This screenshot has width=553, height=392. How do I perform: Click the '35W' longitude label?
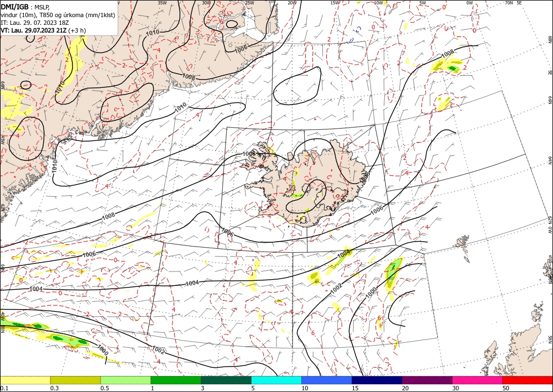tap(162, 2)
